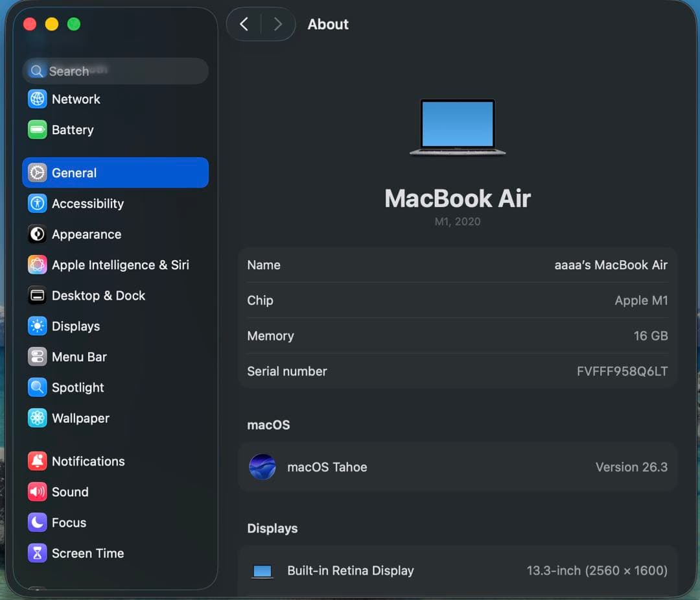Click the Desktop & Dock icon
This screenshot has width=700, height=600.
37,296
